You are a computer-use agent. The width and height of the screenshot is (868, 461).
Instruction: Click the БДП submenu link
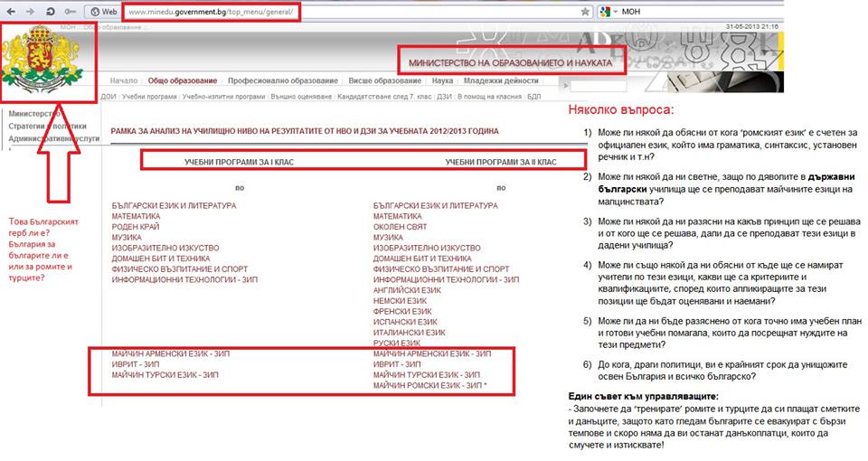click(x=533, y=97)
